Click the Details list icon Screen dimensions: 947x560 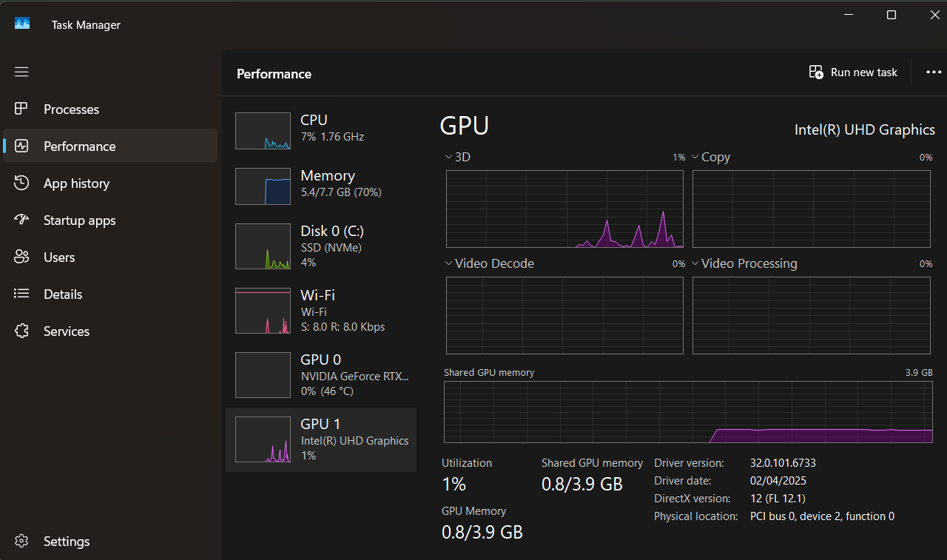pos(21,294)
